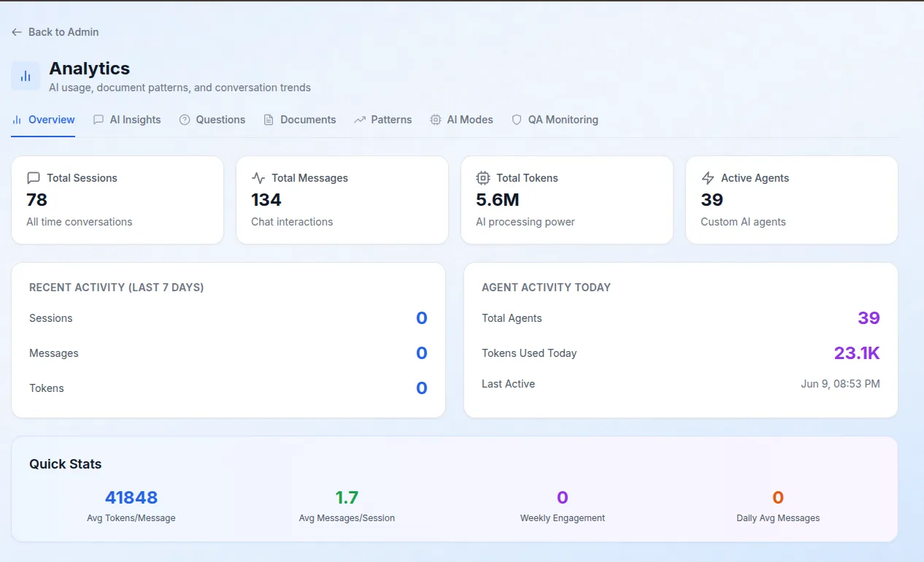Switch to the Documents tab
924x562 pixels.
300,120
